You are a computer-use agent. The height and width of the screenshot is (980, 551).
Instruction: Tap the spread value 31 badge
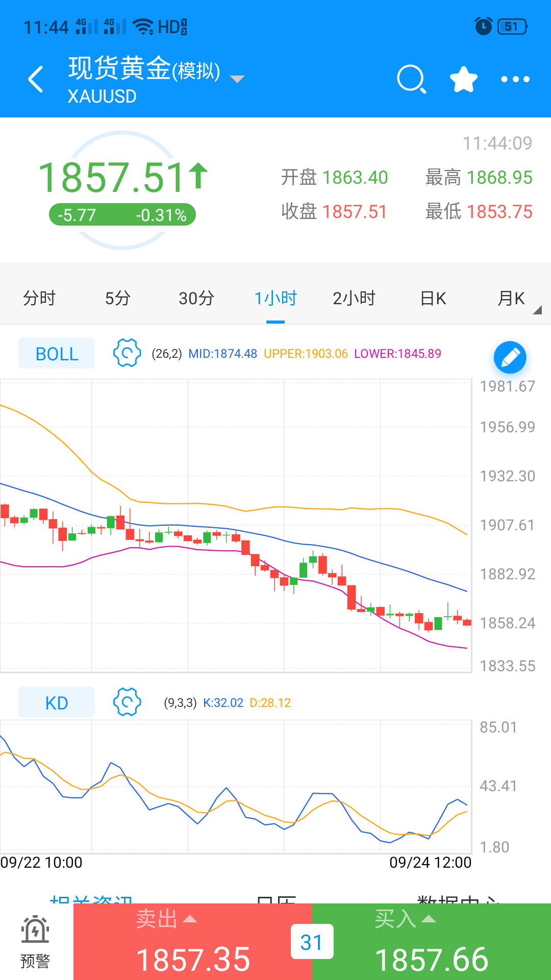[x=312, y=942]
